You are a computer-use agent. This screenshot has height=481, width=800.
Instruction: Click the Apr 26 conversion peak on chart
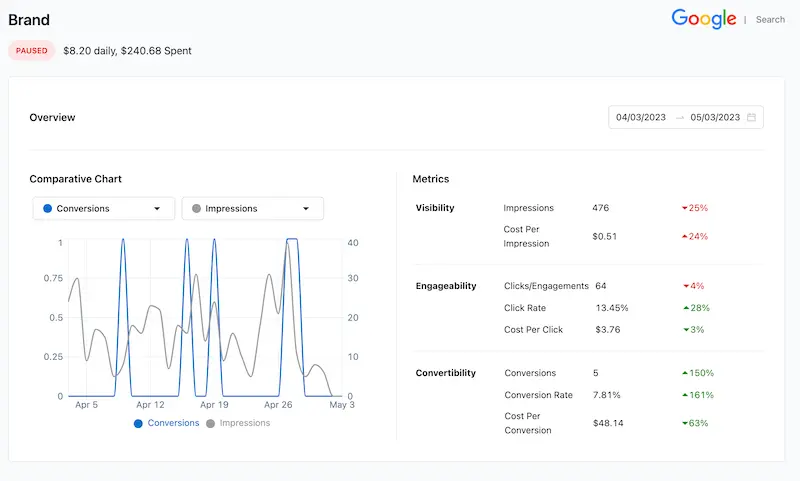(292, 240)
